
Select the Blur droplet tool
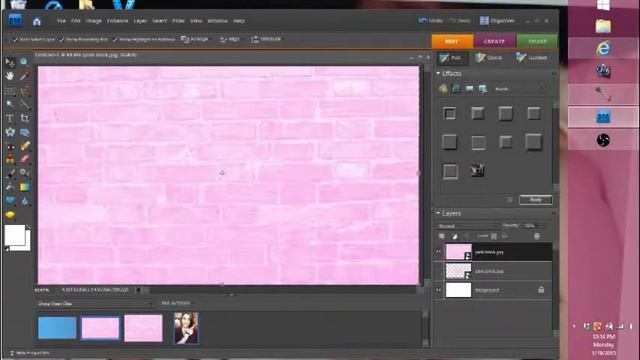pos(24,201)
